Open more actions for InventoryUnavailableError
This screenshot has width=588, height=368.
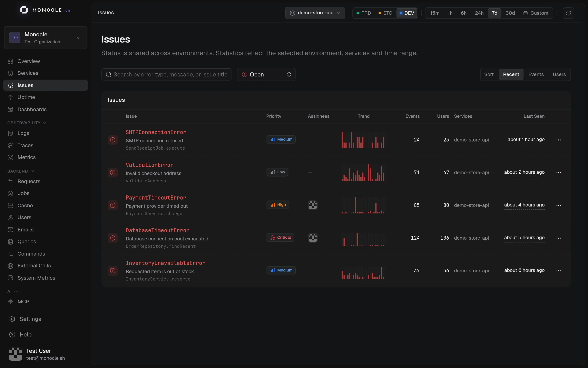click(559, 271)
